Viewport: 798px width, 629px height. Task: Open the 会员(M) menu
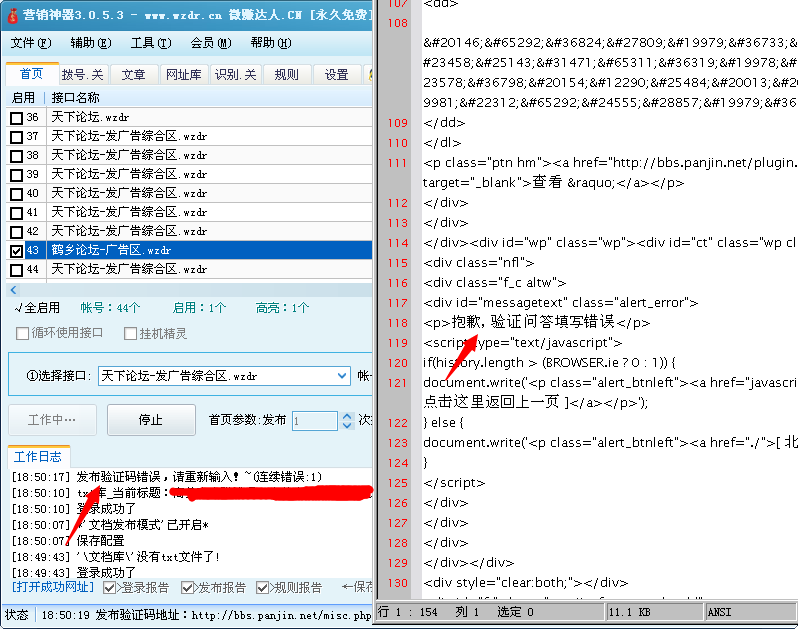point(211,43)
